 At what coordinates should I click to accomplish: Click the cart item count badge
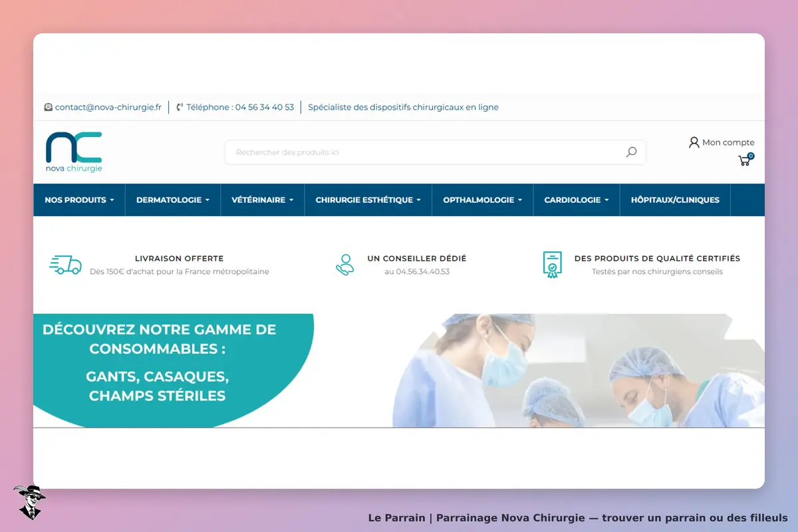pos(751,156)
